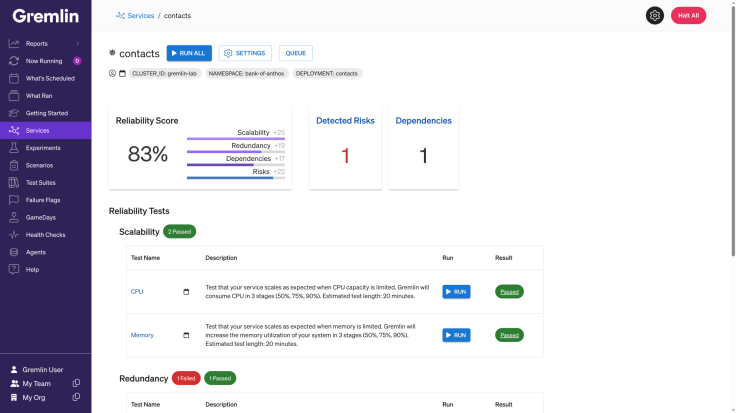This screenshot has height=413, width=736.
Task: Open the What Ran icon
Action: 14,96
